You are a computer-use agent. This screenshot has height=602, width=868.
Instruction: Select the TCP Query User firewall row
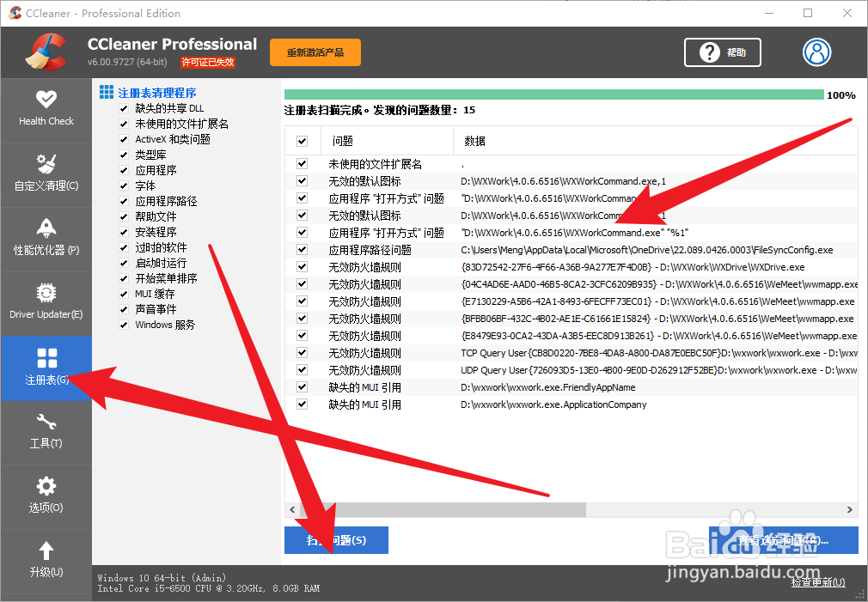pos(572,352)
